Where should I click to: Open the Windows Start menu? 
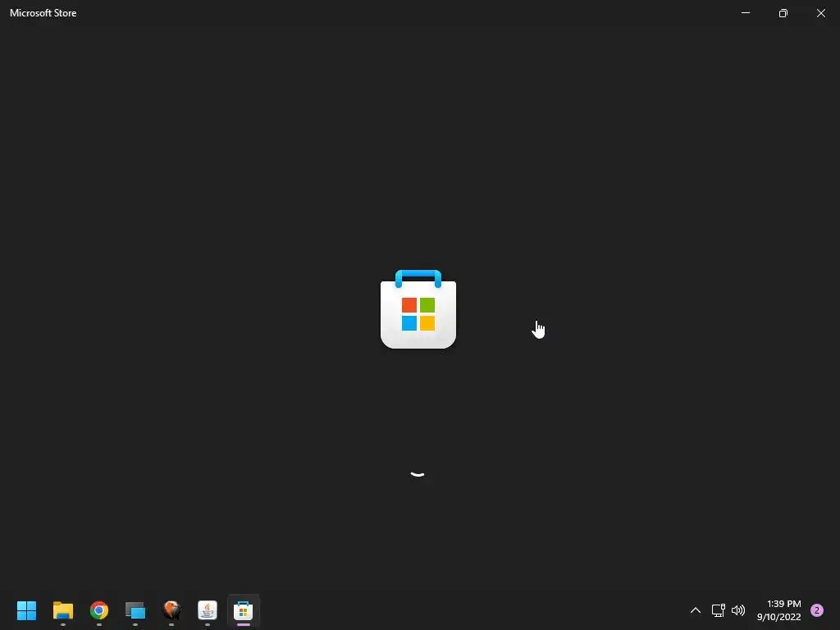coord(26,610)
